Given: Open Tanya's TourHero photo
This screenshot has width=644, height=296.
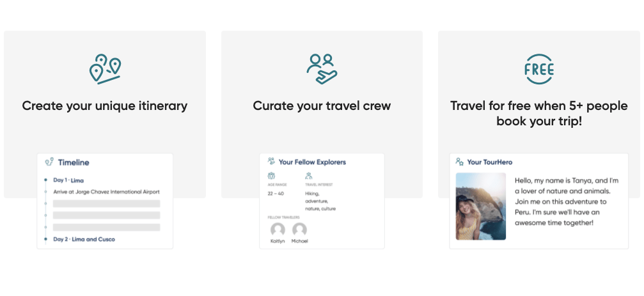Looking at the screenshot, I should pos(480,206).
